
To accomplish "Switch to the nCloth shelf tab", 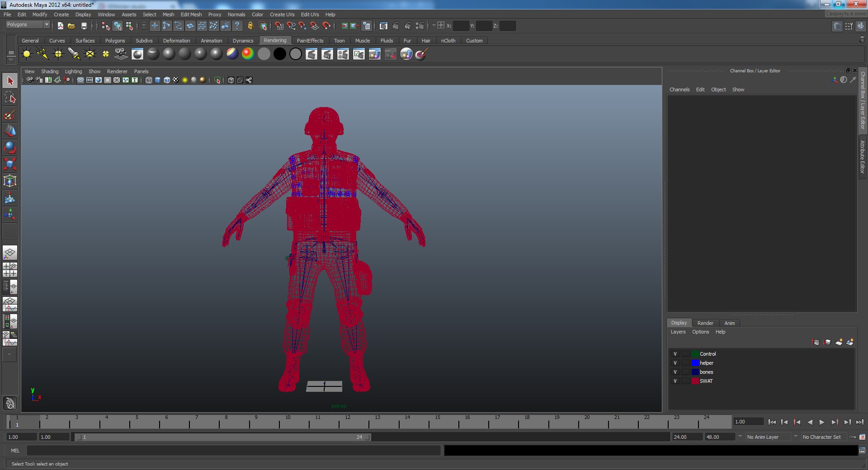I will 448,41.
